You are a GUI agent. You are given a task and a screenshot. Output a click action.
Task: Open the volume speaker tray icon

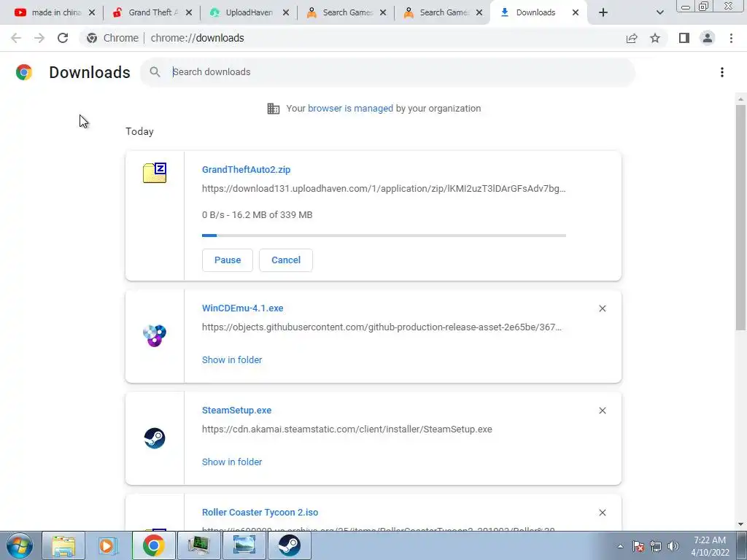click(673, 546)
